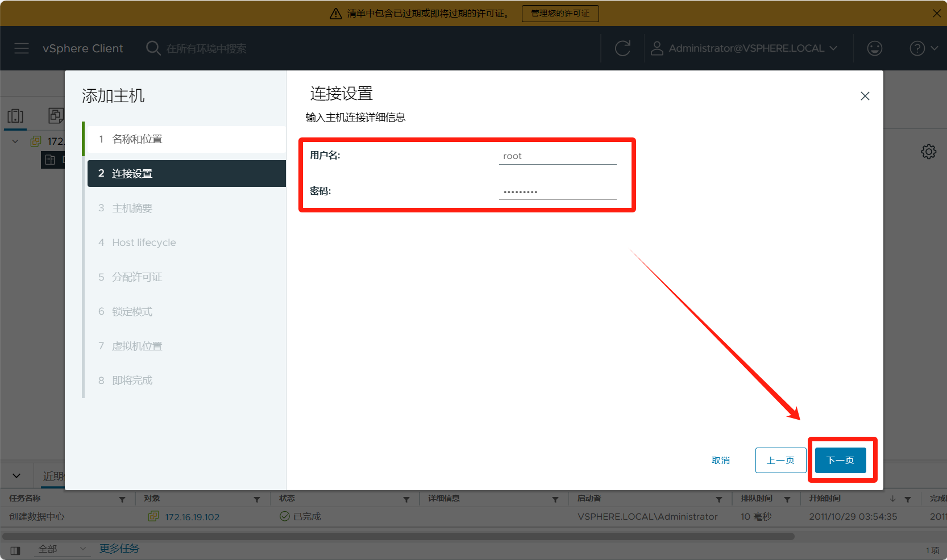
Task: Click the refresh icon in top bar
Action: tap(622, 48)
